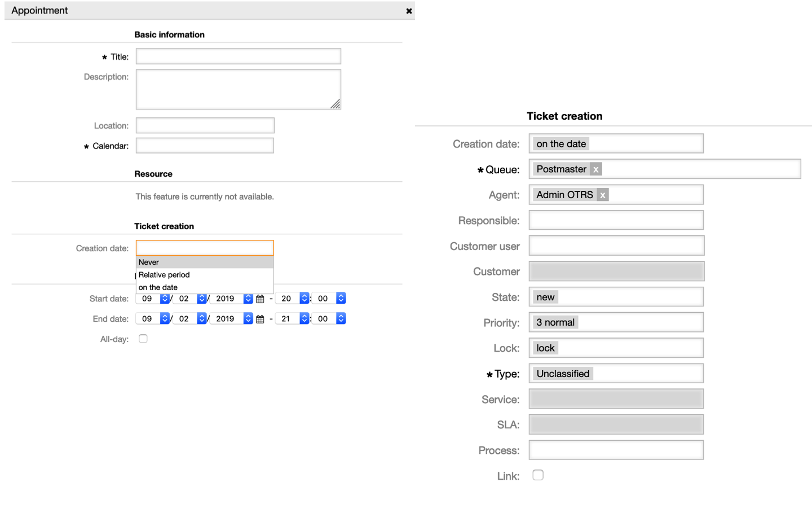812x508 pixels.
Task: Open the Start date calendar picker icon
Action: (260, 299)
